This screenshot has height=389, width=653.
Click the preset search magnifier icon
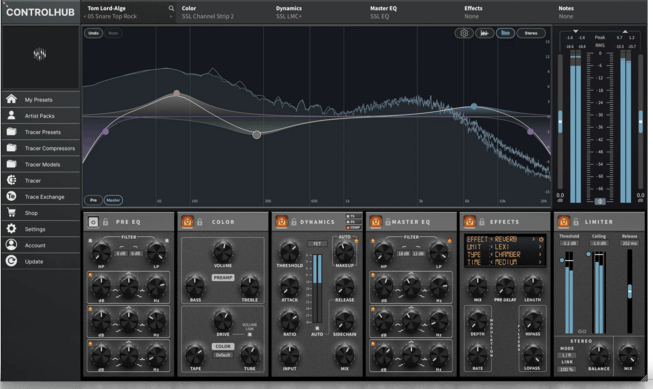tap(171, 8)
